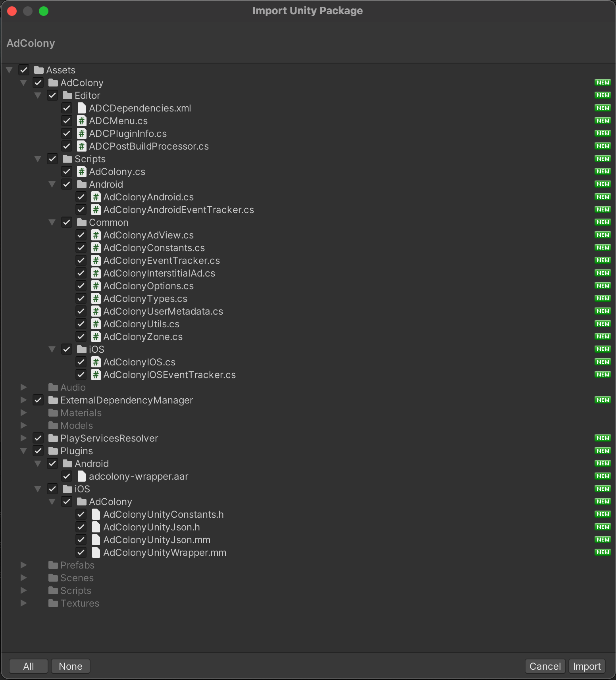616x680 pixels.
Task: Collapse the iOS folder under Plugins
Action: click(38, 489)
